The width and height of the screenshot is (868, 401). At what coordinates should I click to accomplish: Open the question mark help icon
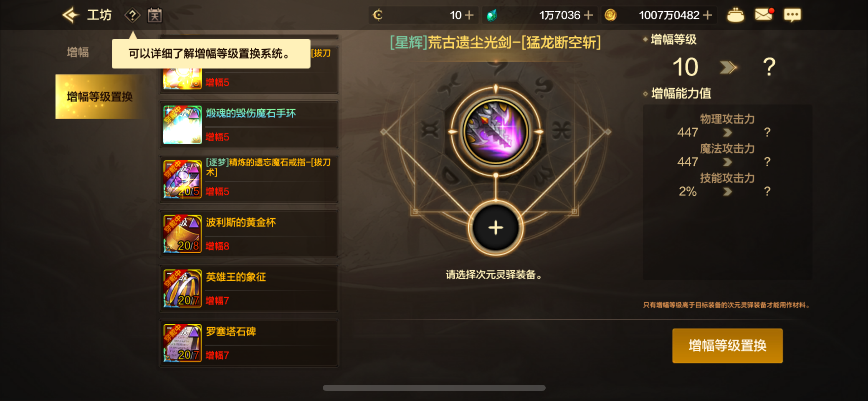coord(132,15)
